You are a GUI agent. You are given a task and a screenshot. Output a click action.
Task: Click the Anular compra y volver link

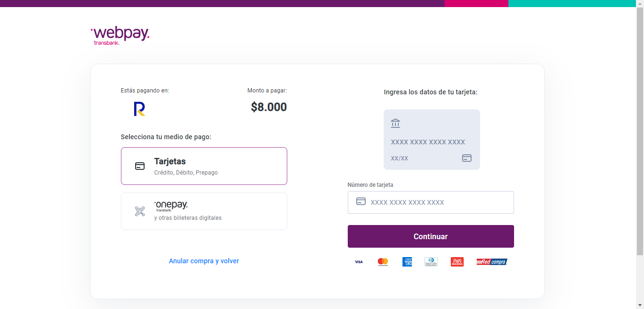204,261
